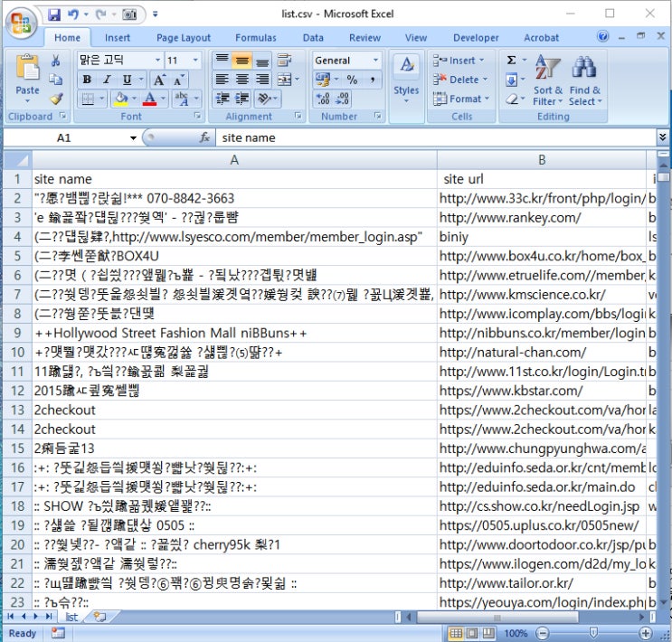This screenshot has width=672, height=642.
Task: Open Find & Select menu
Action: coord(585,81)
